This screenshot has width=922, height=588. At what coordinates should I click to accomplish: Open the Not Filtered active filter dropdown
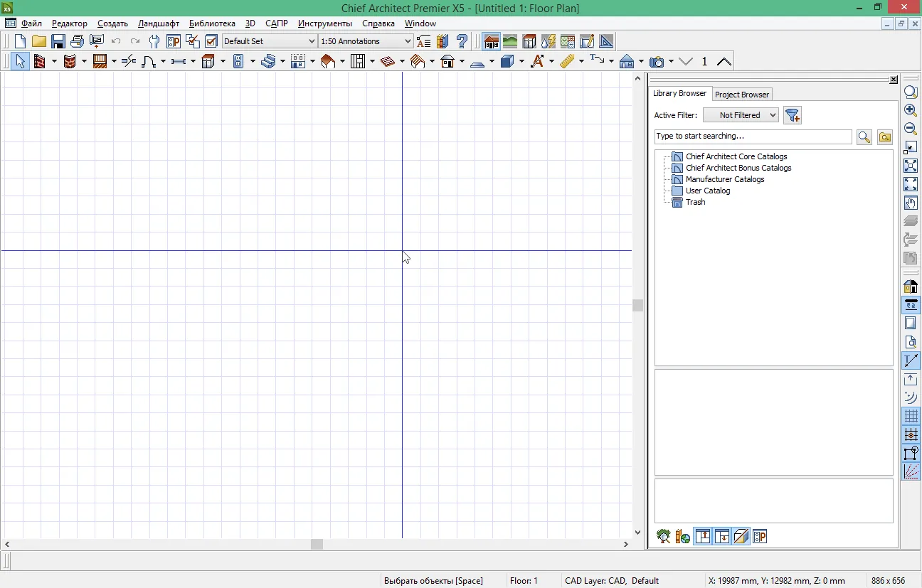tap(741, 115)
